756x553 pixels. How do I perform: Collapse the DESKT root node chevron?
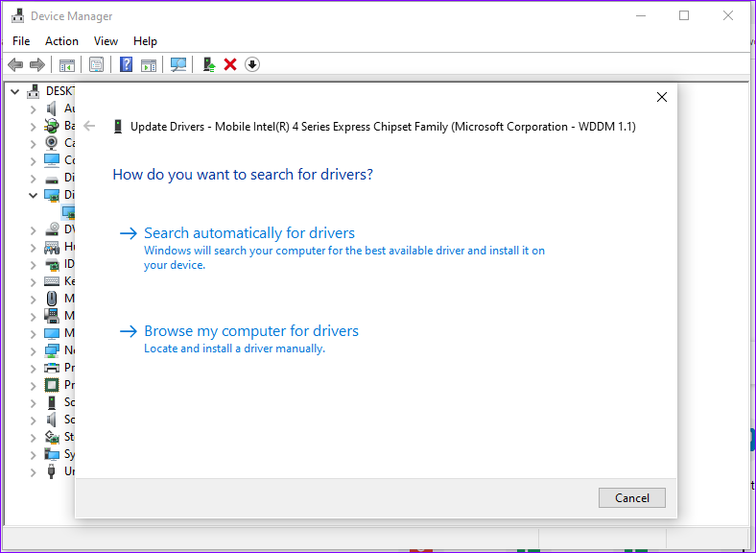pyautogui.click(x=15, y=91)
